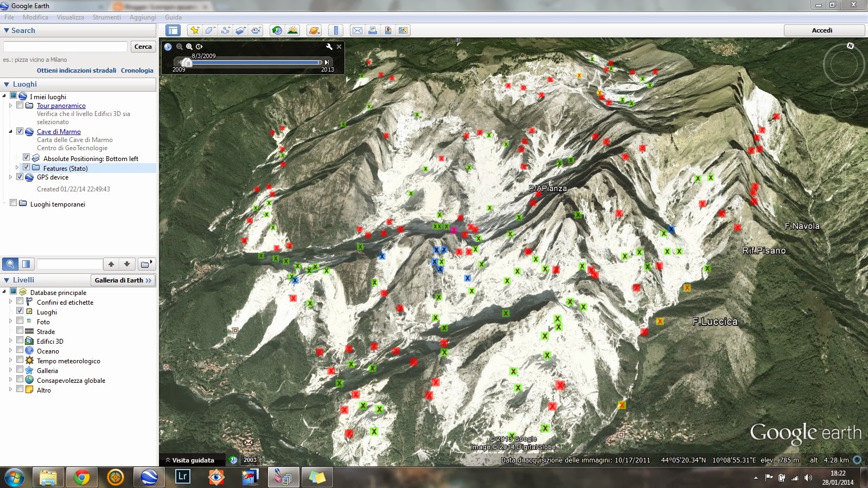Click the Places panel search magnifier button
The height and width of the screenshot is (488, 868).
(x=10, y=264)
